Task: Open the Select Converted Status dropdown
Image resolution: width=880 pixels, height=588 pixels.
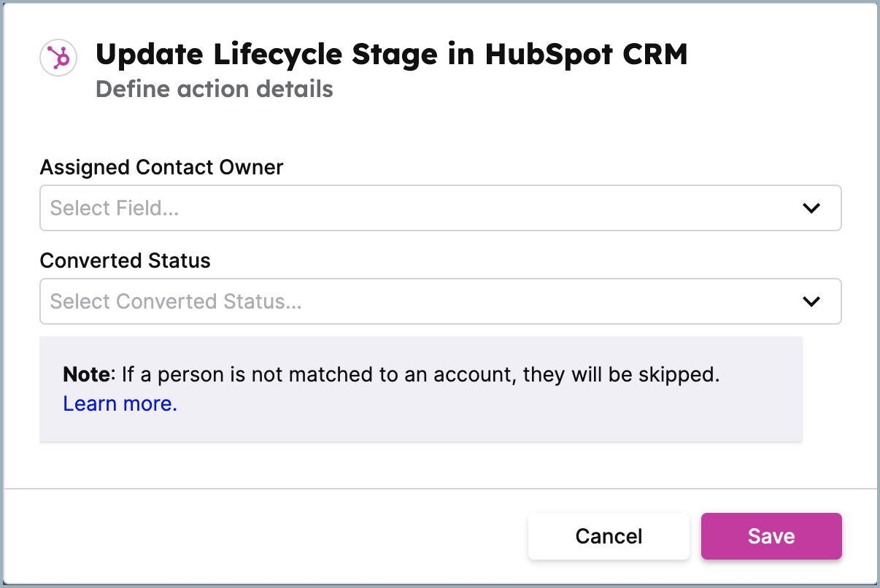Action: 441,301
